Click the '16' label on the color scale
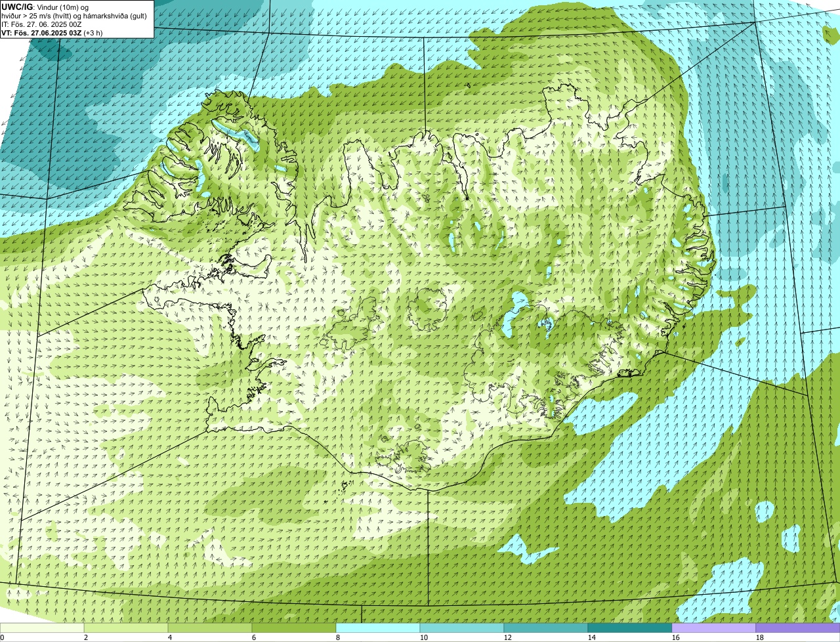The height and width of the screenshot is (642, 840). (x=676, y=637)
